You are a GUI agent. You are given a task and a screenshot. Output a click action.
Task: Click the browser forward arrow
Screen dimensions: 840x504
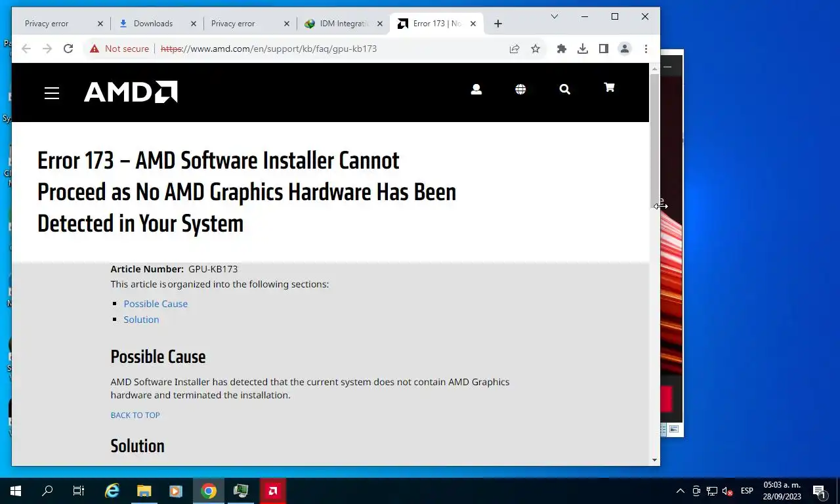pyautogui.click(x=47, y=49)
